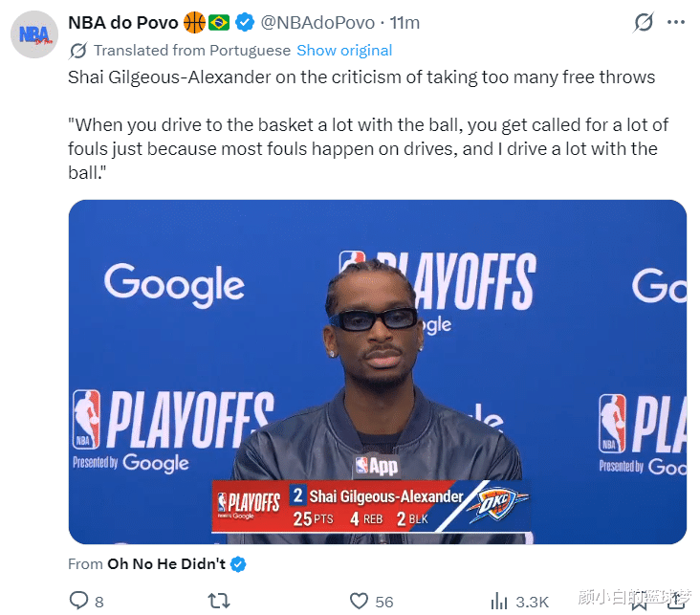The width and height of the screenshot is (700, 615).
Task: Reply to the post via comment icon
Action: pos(79,601)
